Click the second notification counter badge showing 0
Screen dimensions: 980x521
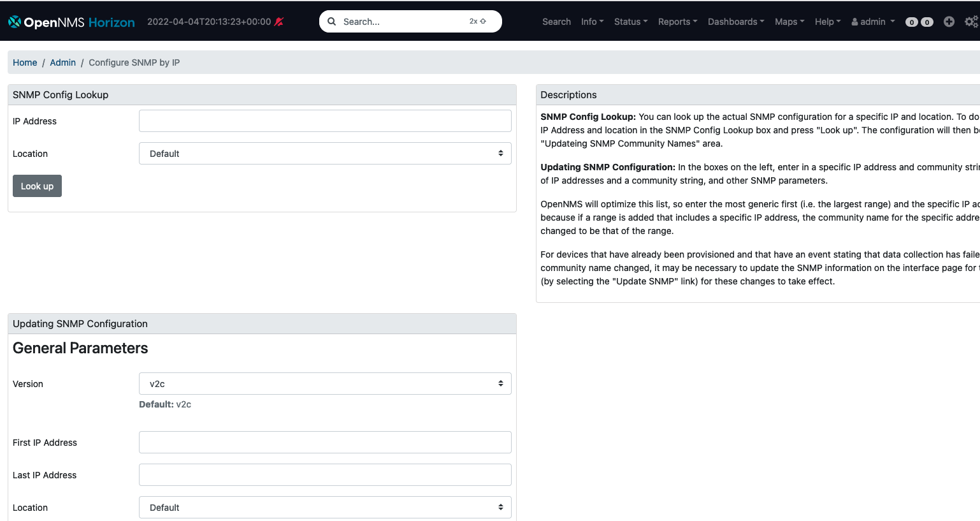click(x=926, y=21)
